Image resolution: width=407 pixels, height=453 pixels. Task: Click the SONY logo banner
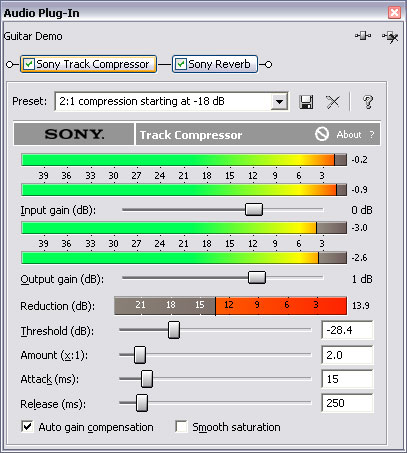click(x=74, y=134)
